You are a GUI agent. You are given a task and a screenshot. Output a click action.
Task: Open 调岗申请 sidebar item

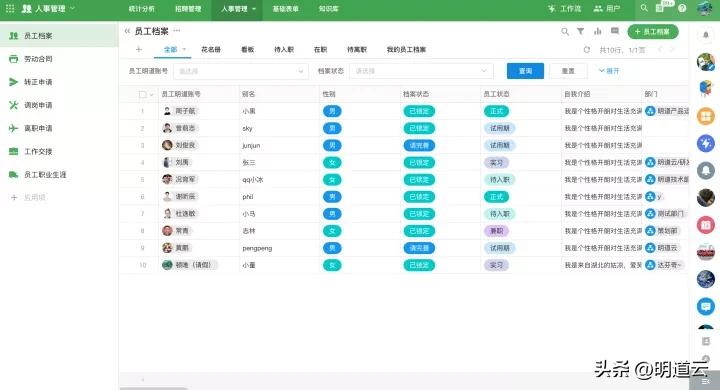click(x=59, y=105)
